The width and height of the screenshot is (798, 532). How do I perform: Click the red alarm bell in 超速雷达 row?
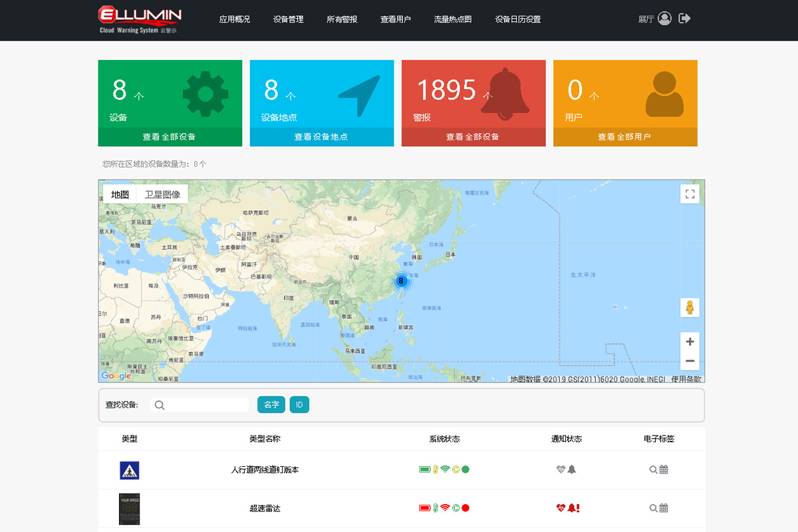pos(573,508)
